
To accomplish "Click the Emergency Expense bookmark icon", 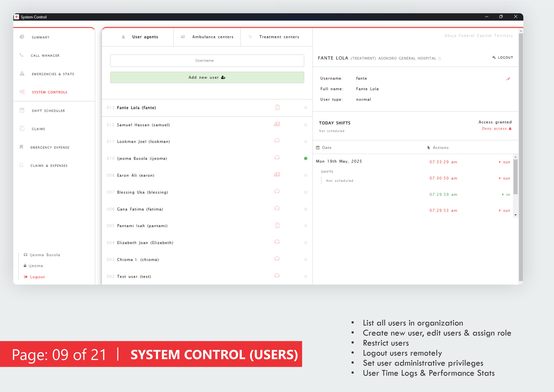I will (x=21, y=147).
